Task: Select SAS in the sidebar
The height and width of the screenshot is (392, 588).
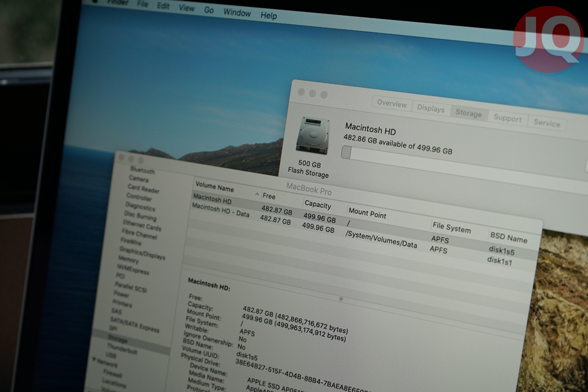Action: click(x=117, y=311)
